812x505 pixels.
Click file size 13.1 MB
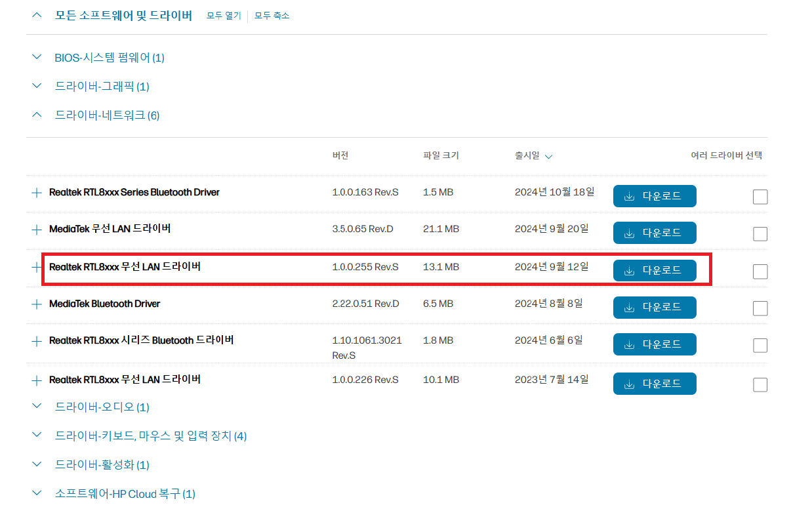(x=441, y=267)
